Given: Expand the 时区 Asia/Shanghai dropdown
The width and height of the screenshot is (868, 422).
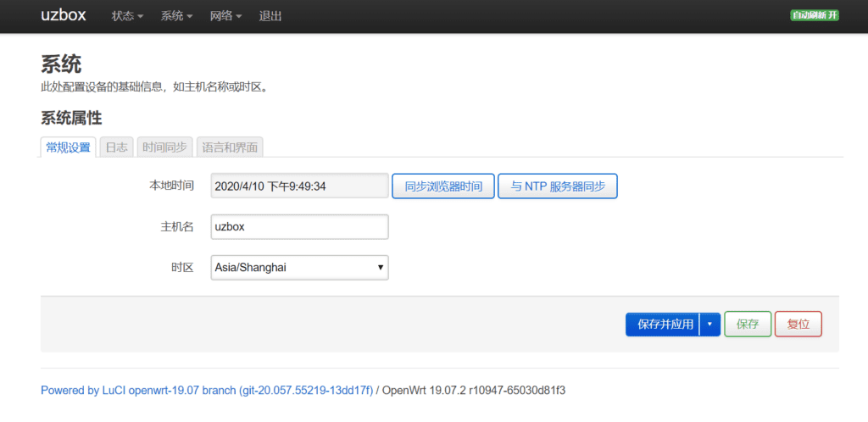Looking at the screenshot, I should pos(299,268).
